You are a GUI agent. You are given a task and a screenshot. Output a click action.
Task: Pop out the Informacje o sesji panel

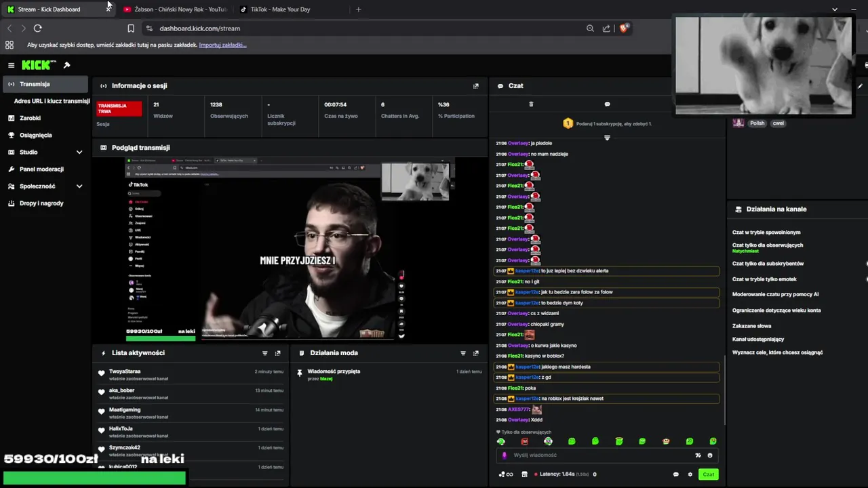[x=475, y=86]
